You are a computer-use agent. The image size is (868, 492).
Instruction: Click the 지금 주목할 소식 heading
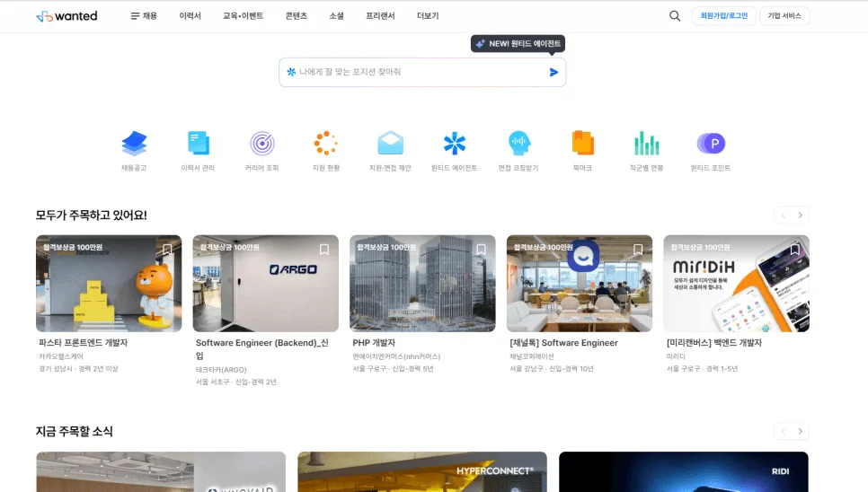[x=75, y=431]
